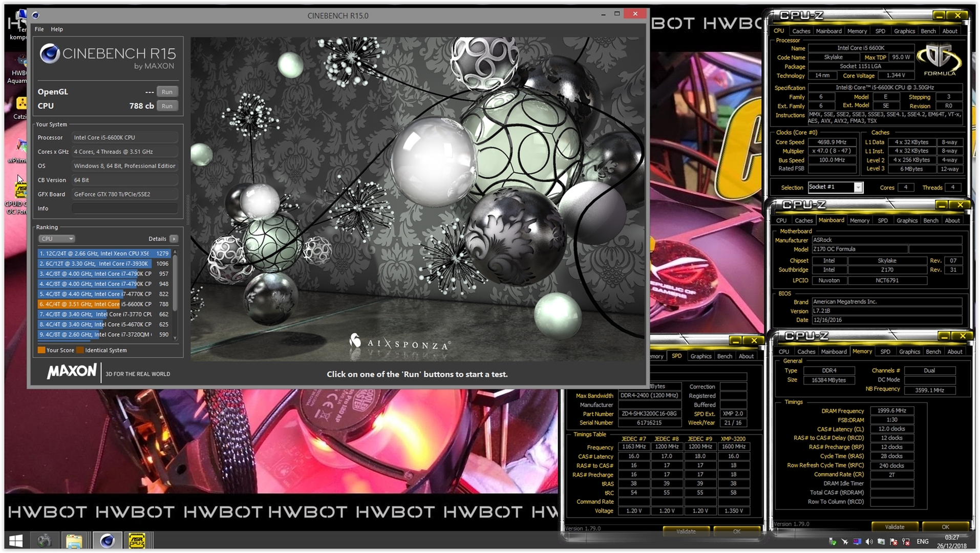The height and width of the screenshot is (553, 980).
Task: Click the ENG language indicator
Action: (x=922, y=542)
